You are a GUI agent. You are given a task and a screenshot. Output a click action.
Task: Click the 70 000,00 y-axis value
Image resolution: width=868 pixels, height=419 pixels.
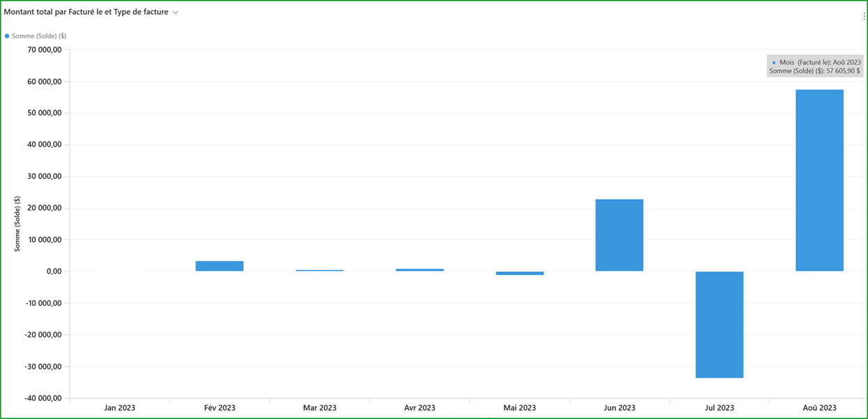click(43, 50)
